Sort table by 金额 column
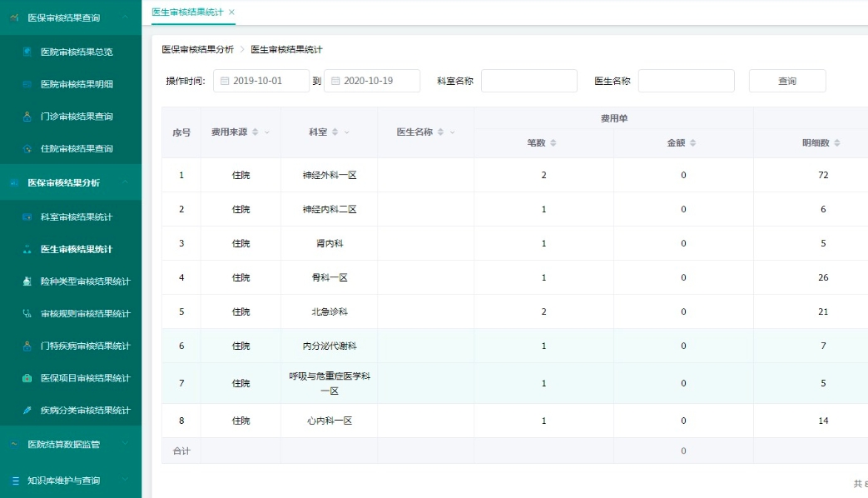 [x=692, y=143]
